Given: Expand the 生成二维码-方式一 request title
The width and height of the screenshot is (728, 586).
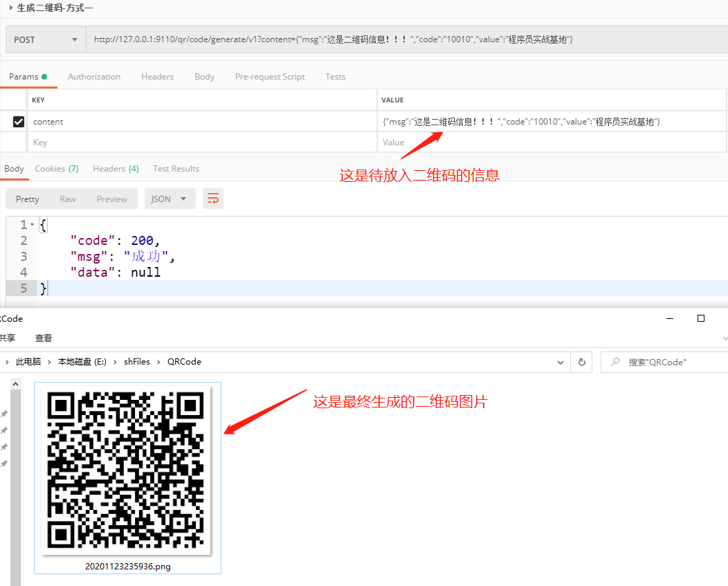Looking at the screenshot, I should point(11,8).
